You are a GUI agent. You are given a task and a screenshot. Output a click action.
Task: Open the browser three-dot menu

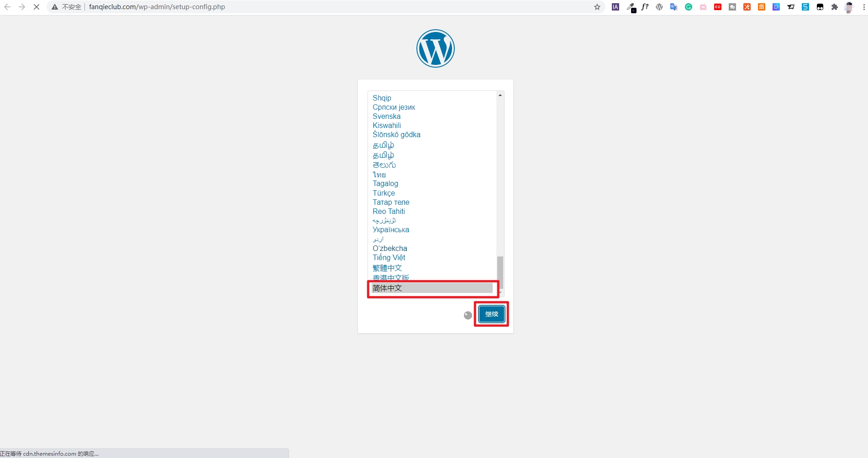click(864, 7)
